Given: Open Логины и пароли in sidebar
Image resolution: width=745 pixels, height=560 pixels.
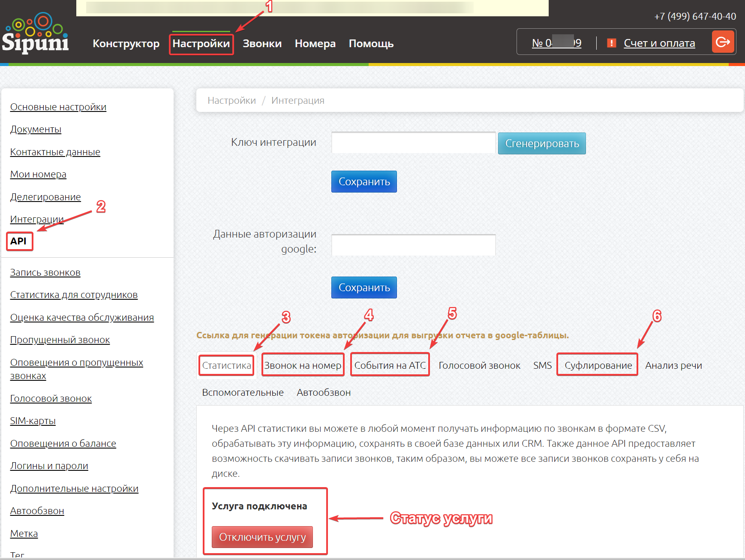Looking at the screenshot, I should tap(49, 466).
